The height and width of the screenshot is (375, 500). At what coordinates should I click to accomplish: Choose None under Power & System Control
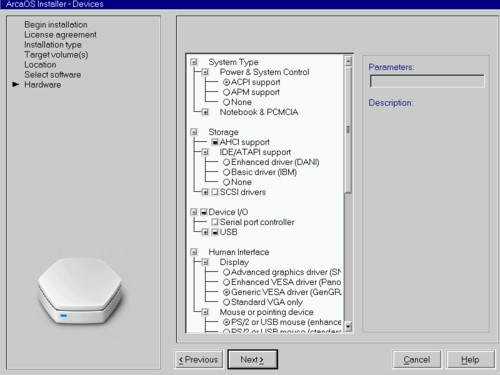[226, 102]
